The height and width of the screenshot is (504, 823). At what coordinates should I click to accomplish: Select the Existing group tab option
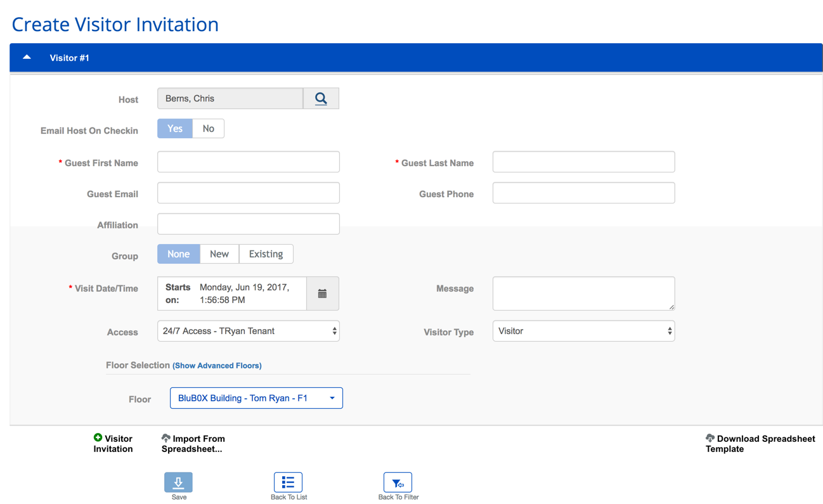(x=266, y=254)
